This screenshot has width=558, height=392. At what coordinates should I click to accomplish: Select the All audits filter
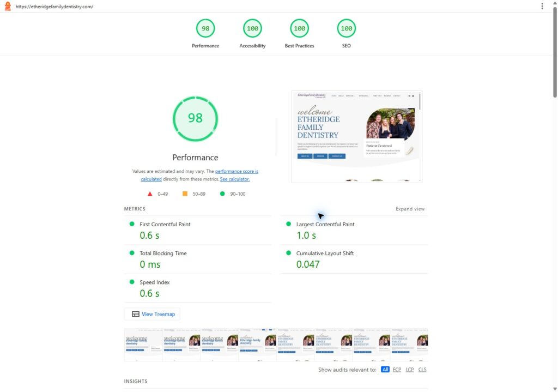[385, 370]
